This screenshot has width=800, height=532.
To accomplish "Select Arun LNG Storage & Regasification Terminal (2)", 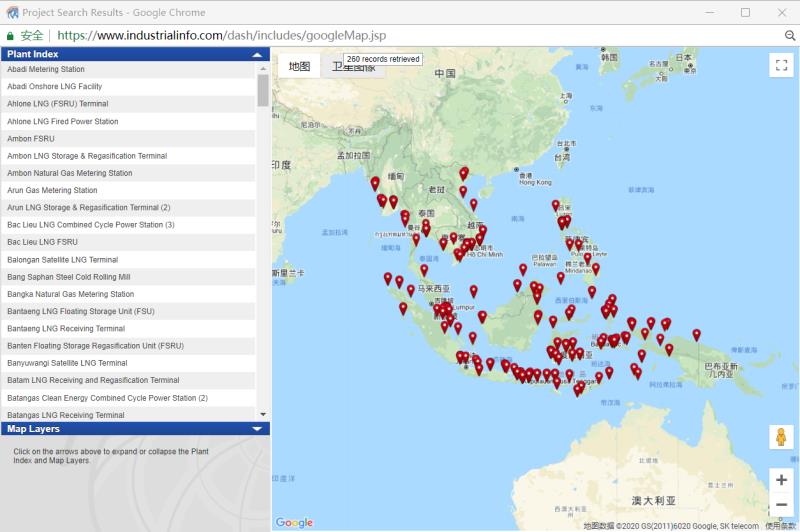I will [89, 208].
